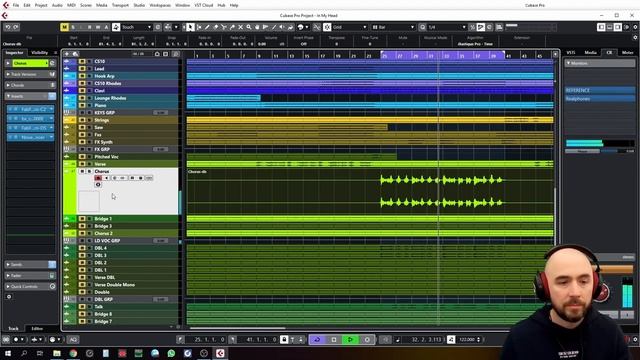Select the Play speaker tool
Image resolution: width=640 pixels, height=360 pixels.
click(282, 27)
